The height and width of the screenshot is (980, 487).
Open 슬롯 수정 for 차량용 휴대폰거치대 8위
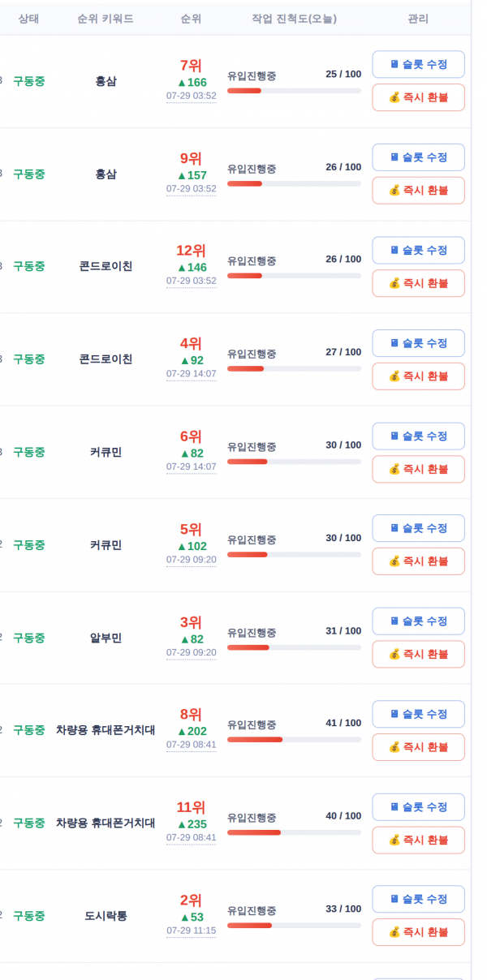[x=419, y=714]
